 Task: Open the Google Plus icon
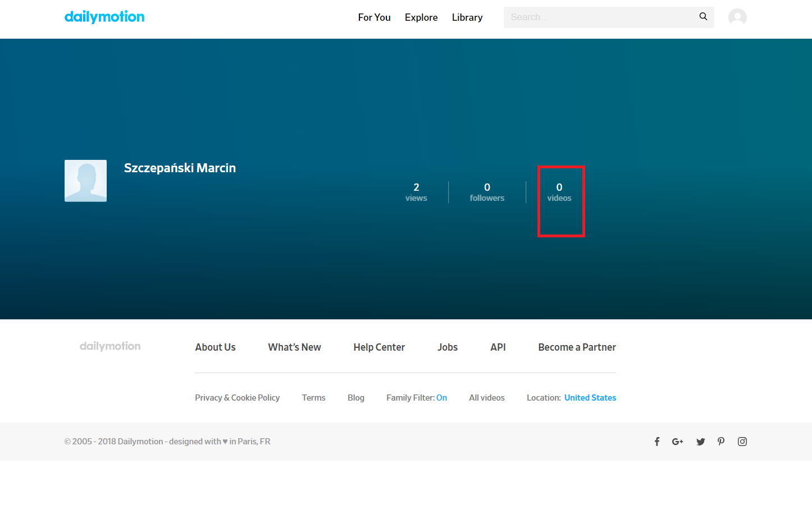click(x=678, y=442)
